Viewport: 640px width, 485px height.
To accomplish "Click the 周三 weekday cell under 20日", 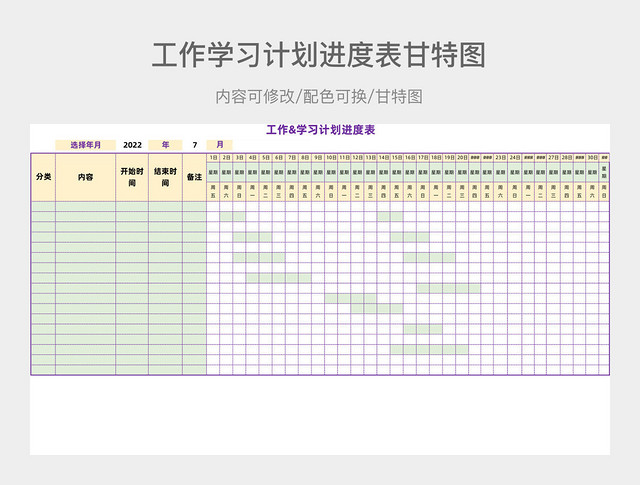I will tap(462, 191).
